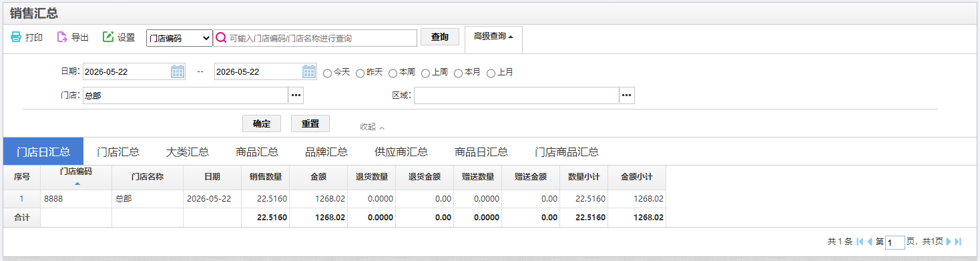The height and width of the screenshot is (261, 980).
Task: Open 设置 via its pencil icon
Action: point(107,37)
